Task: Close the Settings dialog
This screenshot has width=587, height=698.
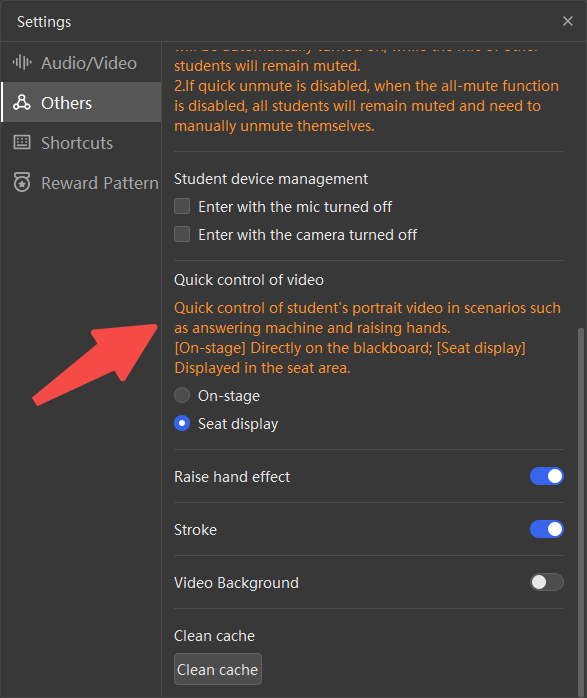Action: pyautogui.click(x=567, y=21)
